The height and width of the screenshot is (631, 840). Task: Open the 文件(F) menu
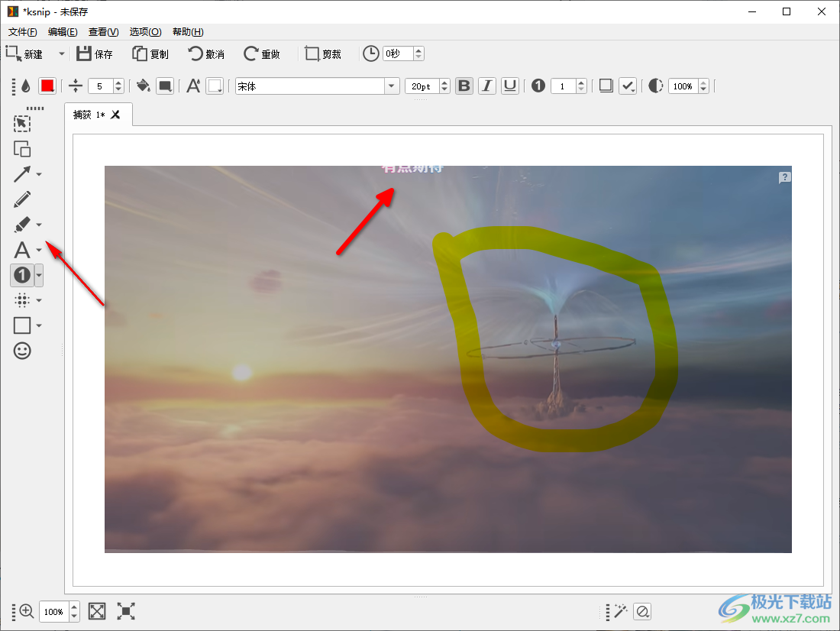[22, 32]
